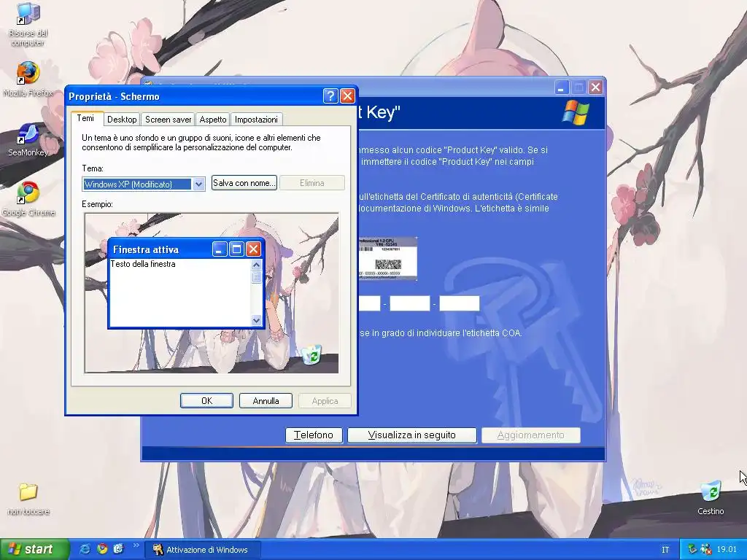The image size is (747, 560).
Task: Click the Telefono button in activation window
Action: coord(314,435)
